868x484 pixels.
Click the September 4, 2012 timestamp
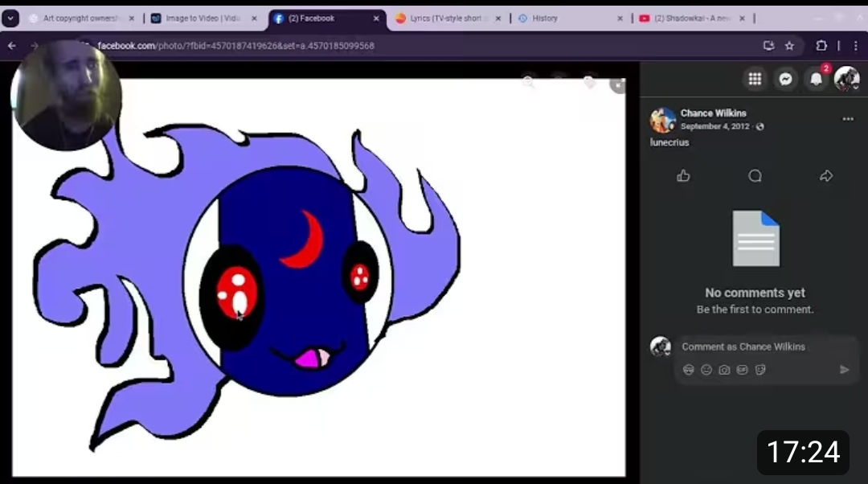[x=714, y=126]
